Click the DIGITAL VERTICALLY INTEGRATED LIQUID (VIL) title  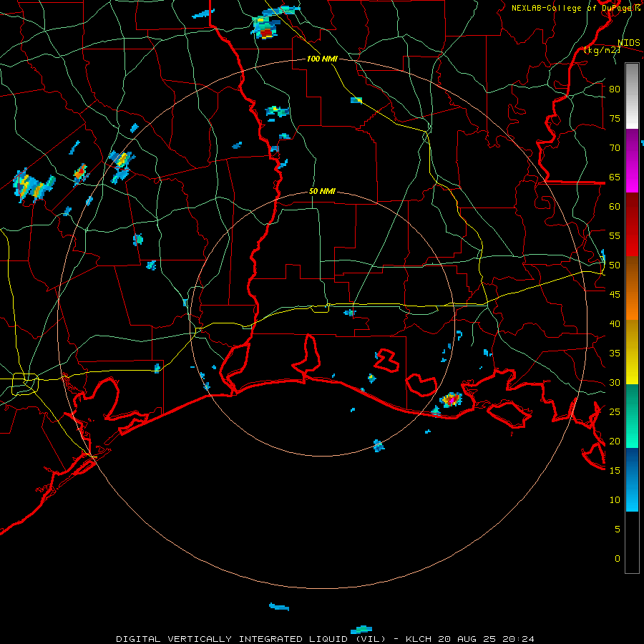(x=251, y=639)
